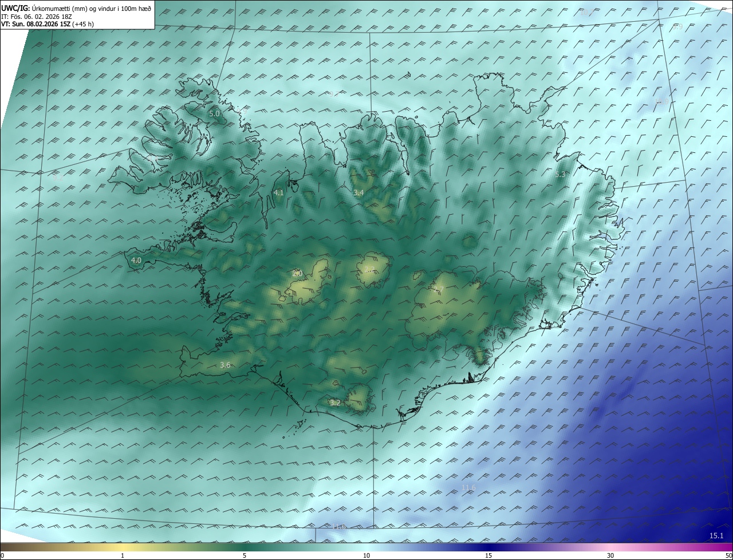This screenshot has width=733, height=560.
Task: Click the 4.0 value label on the Snæfellsnes peninsula
Action: pyautogui.click(x=136, y=261)
